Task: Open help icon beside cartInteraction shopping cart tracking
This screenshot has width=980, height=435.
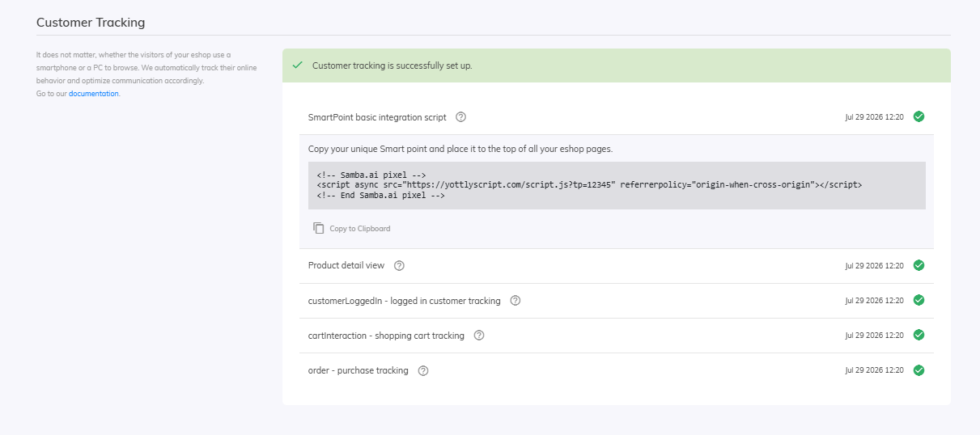Action: point(479,336)
